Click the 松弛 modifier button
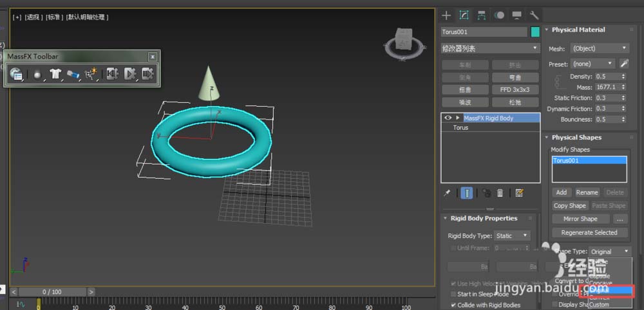The image size is (644, 310). tap(515, 102)
